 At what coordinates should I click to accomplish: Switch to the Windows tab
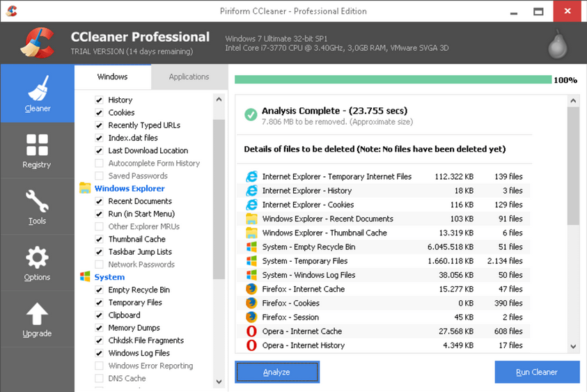(112, 77)
